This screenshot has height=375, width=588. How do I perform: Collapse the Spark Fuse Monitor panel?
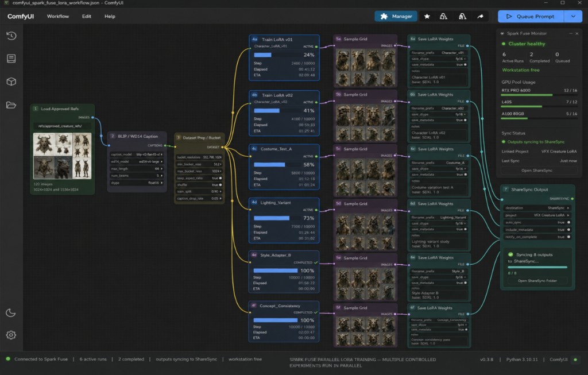coord(571,33)
